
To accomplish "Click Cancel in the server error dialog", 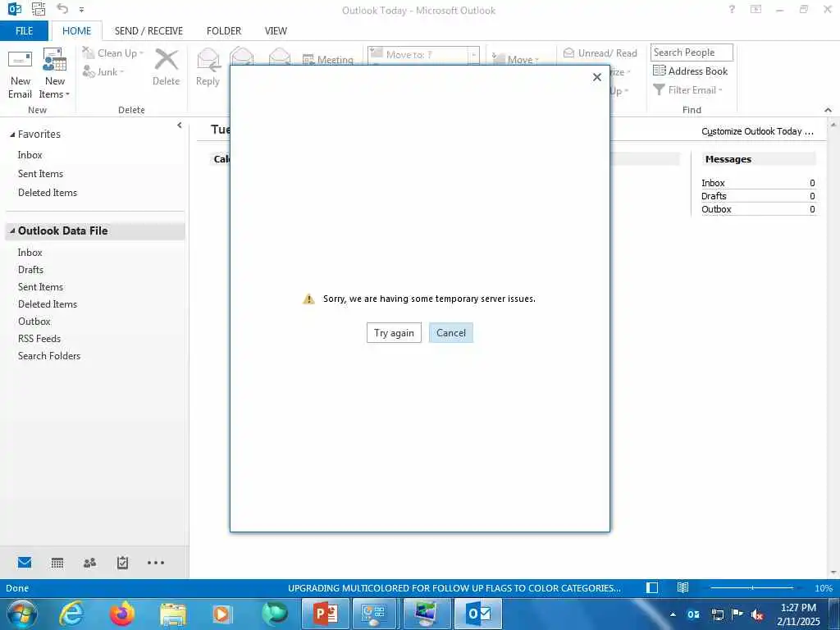I will click(x=450, y=333).
